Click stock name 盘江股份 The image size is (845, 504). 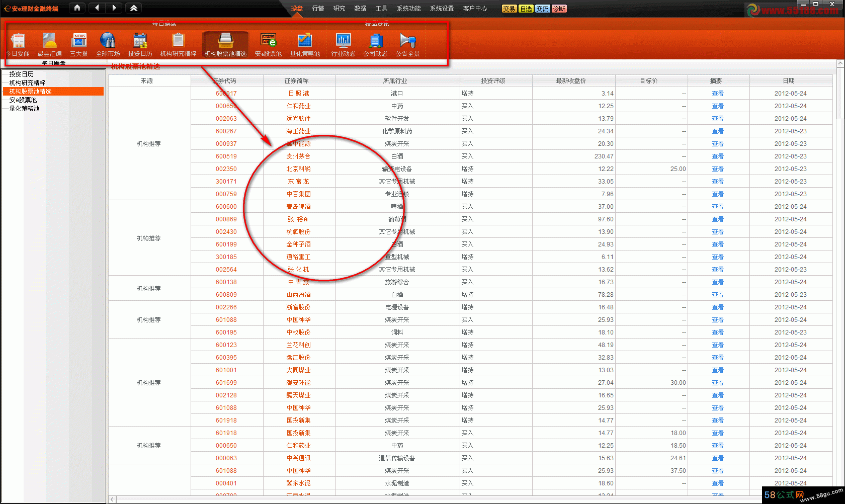[299, 358]
